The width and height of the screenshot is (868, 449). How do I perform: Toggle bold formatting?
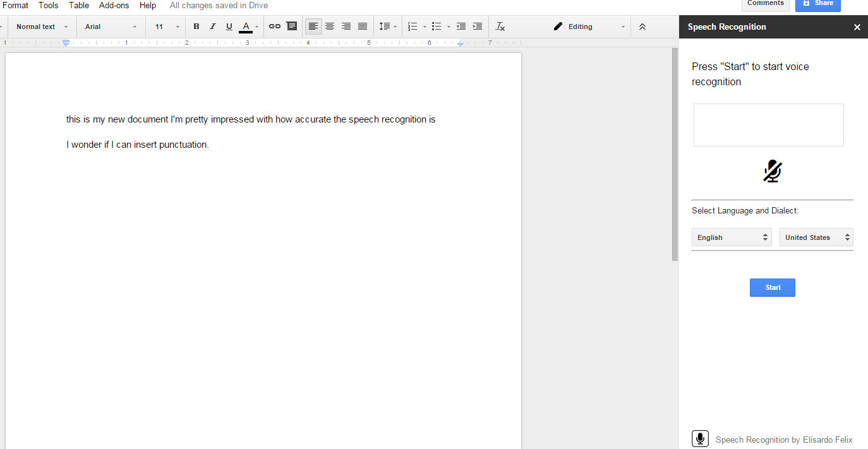pos(196,27)
